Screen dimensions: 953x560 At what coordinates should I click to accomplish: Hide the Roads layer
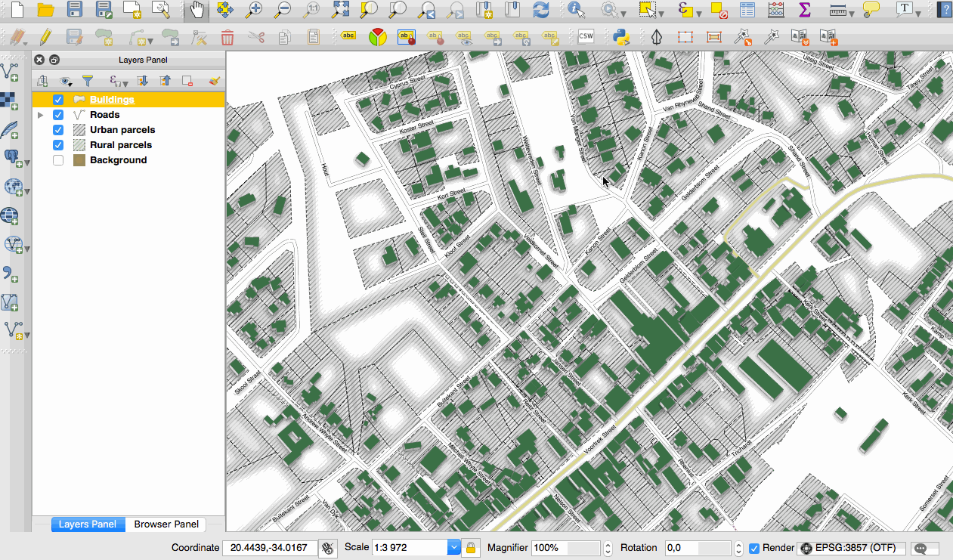coord(58,115)
